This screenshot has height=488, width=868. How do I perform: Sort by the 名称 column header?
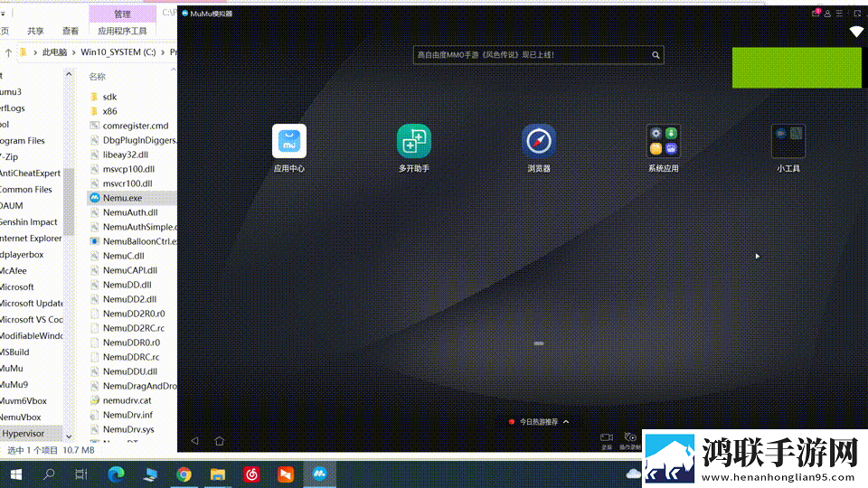tap(97, 76)
